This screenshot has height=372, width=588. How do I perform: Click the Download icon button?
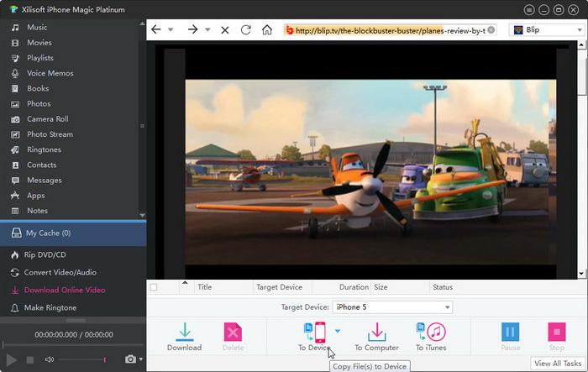tap(184, 332)
